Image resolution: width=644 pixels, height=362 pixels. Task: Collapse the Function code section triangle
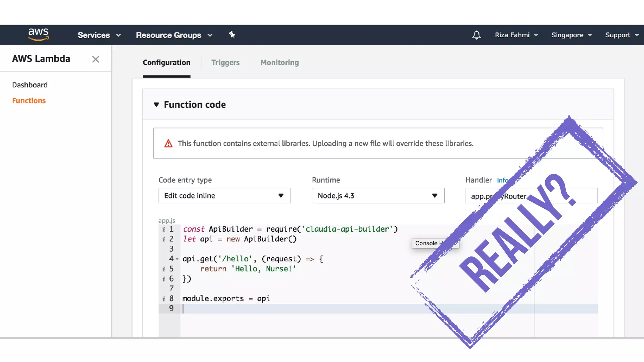(x=156, y=104)
